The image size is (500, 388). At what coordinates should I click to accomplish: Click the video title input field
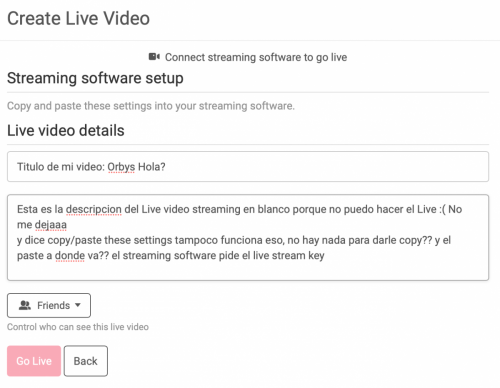click(248, 167)
